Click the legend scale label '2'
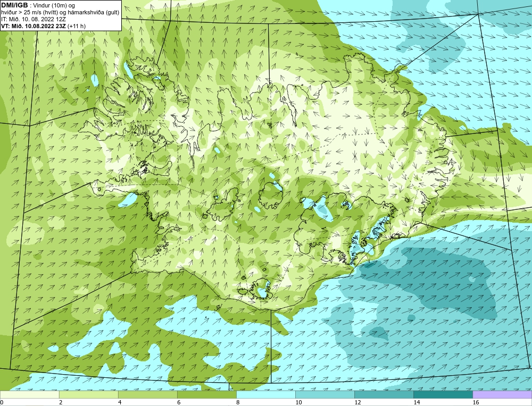Viewport: 532px width, 406px height. [x=61, y=402]
